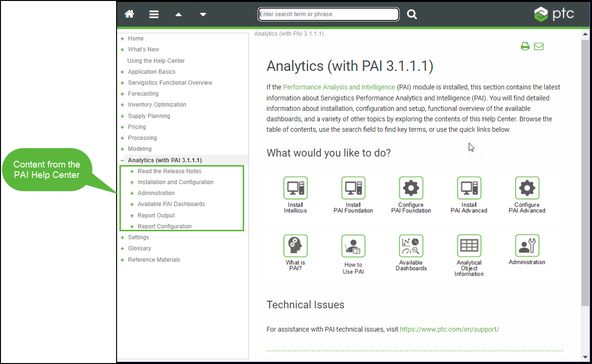Collapse the Analytics (with PAI 3.1.1.1) node
The height and width of the screenshot is (364, 592).
point(122,160)
